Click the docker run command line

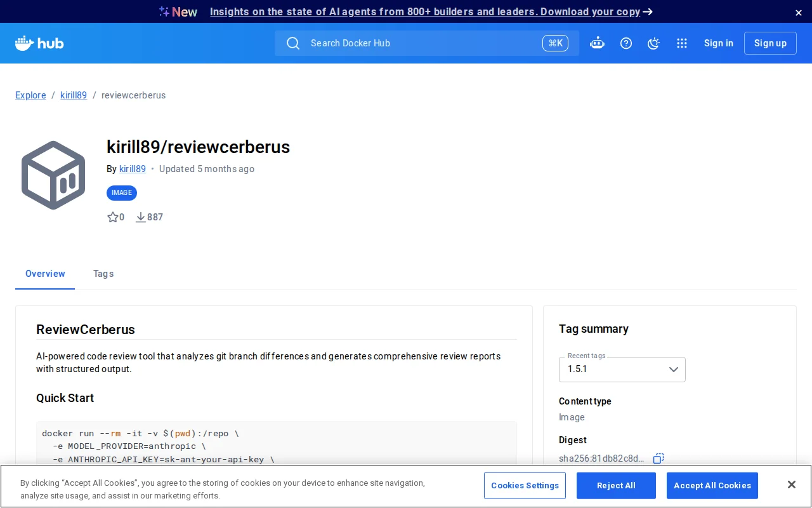tap(140, 434)
